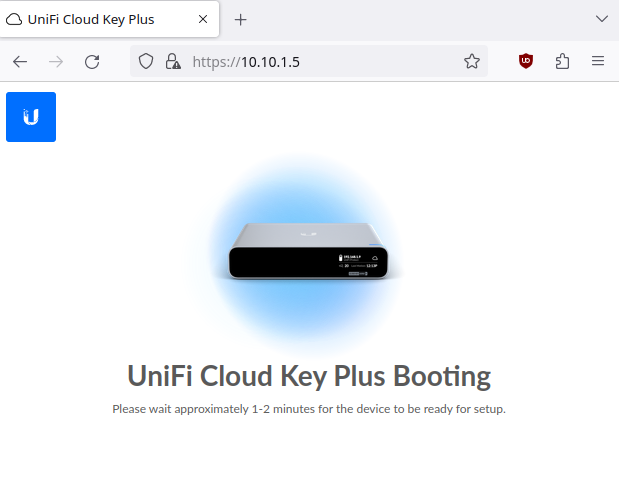Viewport: 619px width, 491px height.
Task: Click the blue UniFi logo
Action: tap(31, 117)
